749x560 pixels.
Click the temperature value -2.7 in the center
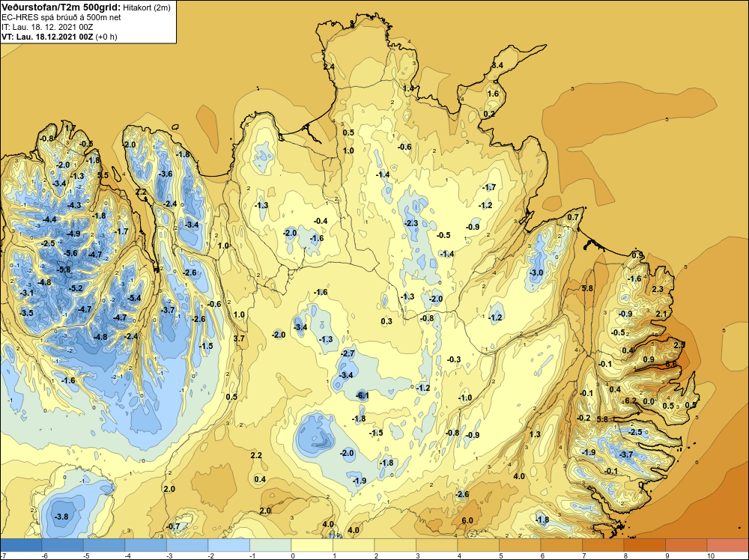[348, 353]
